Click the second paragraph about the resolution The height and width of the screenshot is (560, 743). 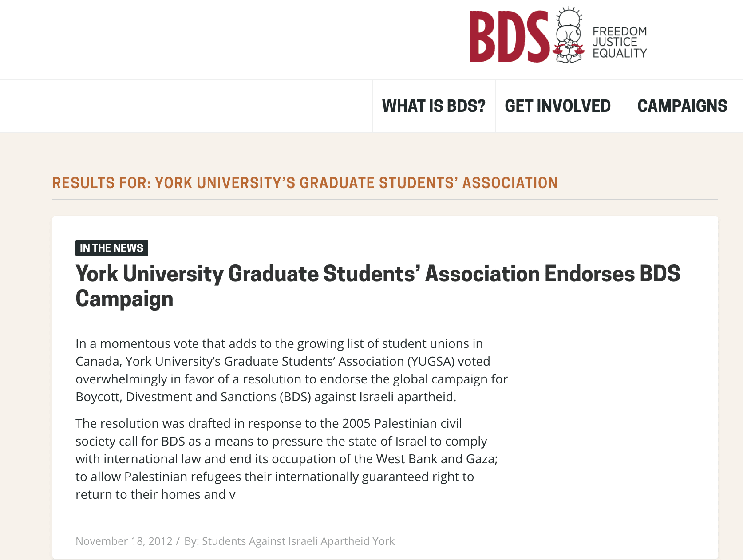(x=287, y=459)
